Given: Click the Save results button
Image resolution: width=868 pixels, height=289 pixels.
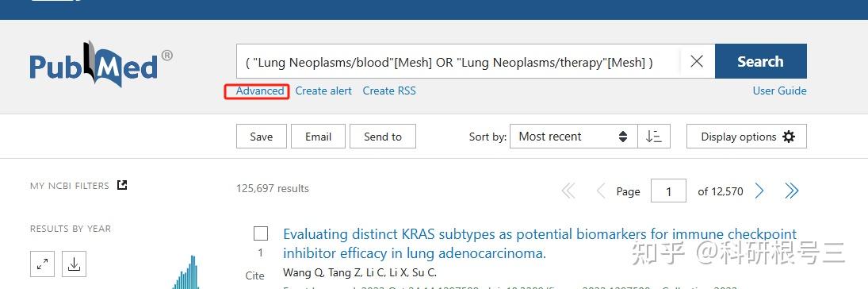Looking at the screenshot, I should [x=262, y=137].
